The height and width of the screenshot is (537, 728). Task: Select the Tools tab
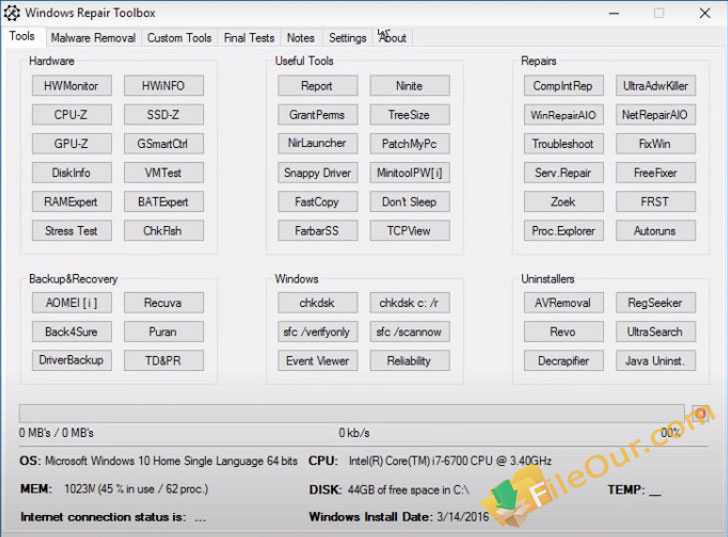(x=22, y=36)
